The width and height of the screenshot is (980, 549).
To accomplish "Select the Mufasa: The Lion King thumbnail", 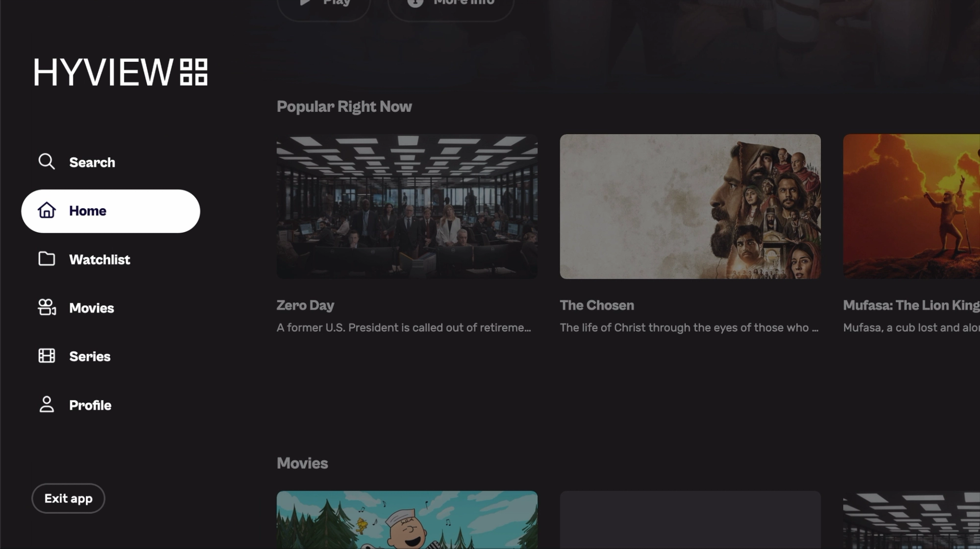I will (912, 206).
